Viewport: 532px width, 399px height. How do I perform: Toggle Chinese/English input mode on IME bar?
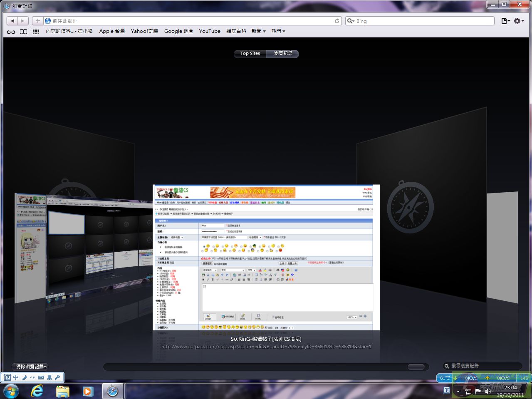(x=16, y=377)
